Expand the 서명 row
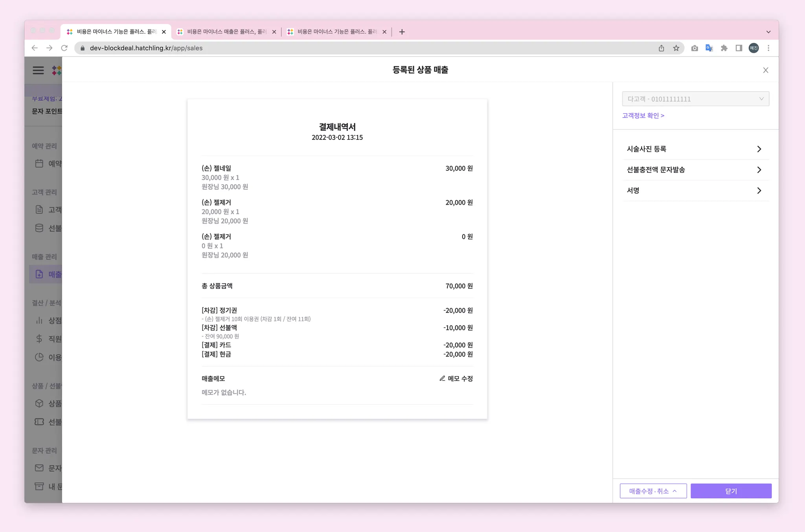 coord(695,191)
